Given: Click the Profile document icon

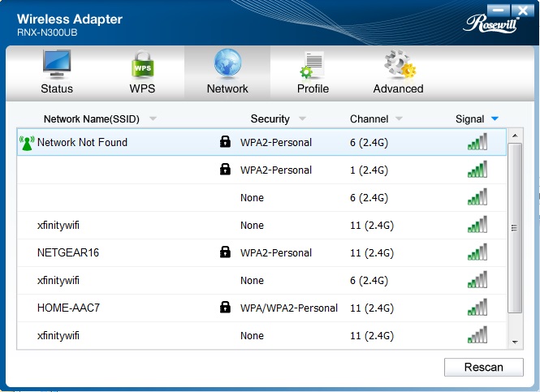Looking at the screenshot, I should coord(312,65).
